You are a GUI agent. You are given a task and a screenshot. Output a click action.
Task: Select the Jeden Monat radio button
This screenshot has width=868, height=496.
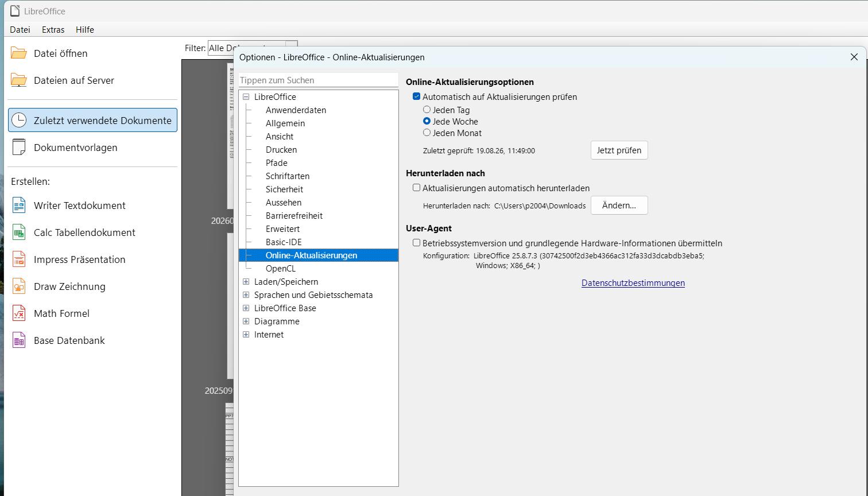tap(427, 133)
